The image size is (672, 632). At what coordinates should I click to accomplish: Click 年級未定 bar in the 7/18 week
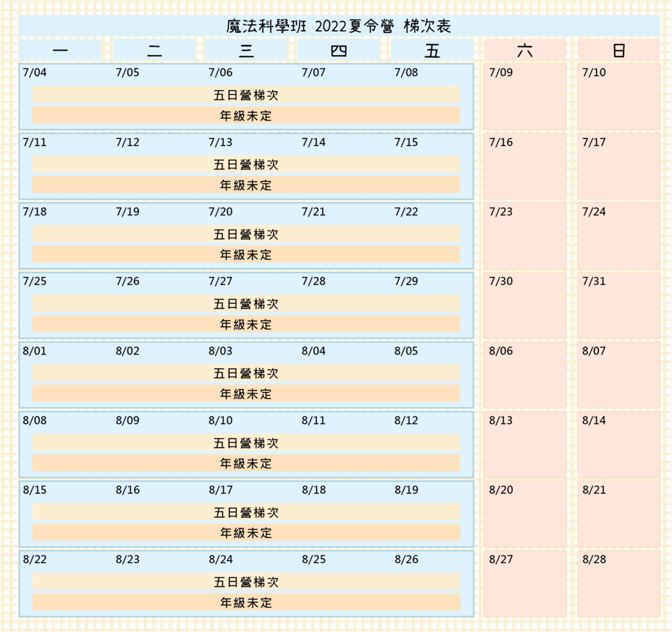coord(247,255)
